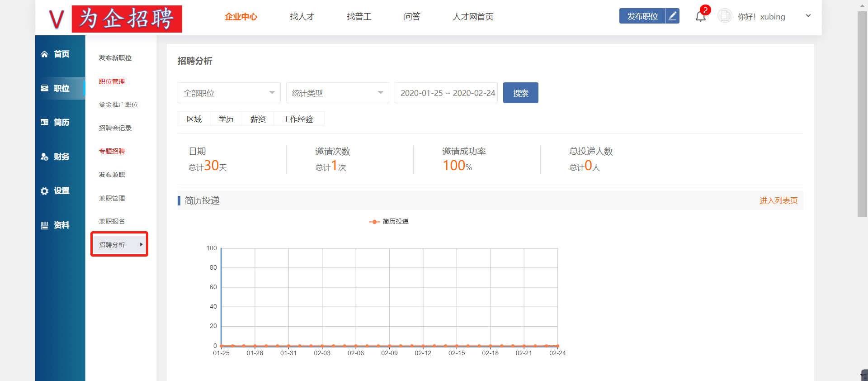The height and width of the screenshot is (381, 868).
Task: Open the 问答 nav item
Action: click(x=412, y=17)
